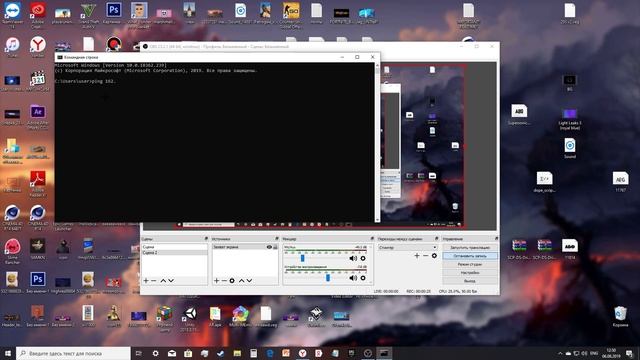Open the ENG language indicator in tray

[x=594, y=353]
